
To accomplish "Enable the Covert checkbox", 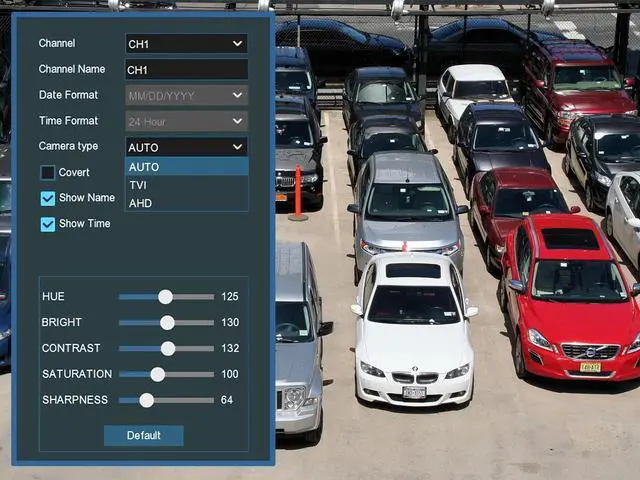I will [48, 172].
